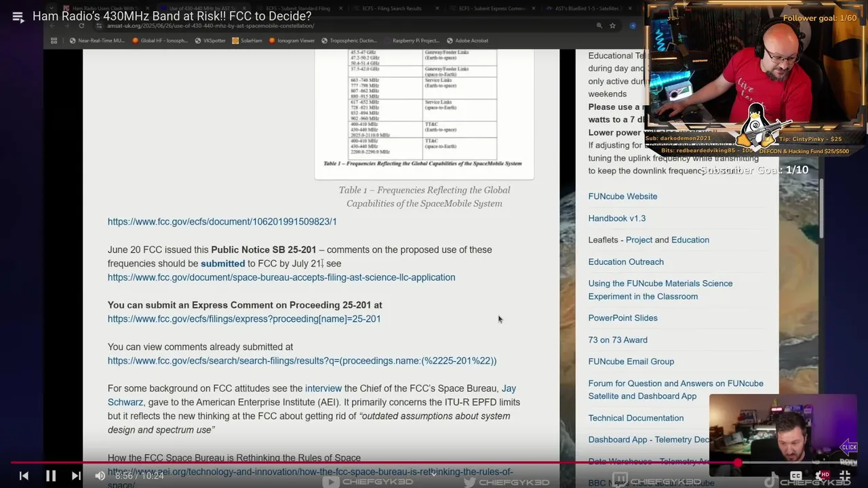This screenshot has height=488, width=868.
Task: Open the space-bureau-accepts-filing FCC link
Action: click(281, 277)
